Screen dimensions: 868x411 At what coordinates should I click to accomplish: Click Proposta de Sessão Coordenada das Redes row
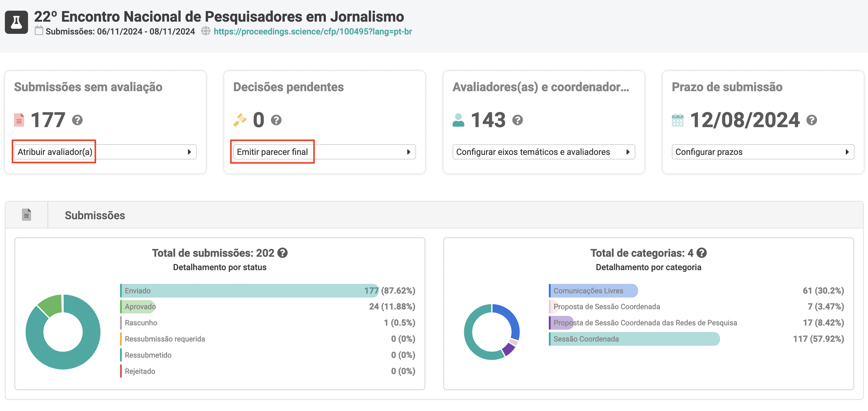tap(697, 323)
